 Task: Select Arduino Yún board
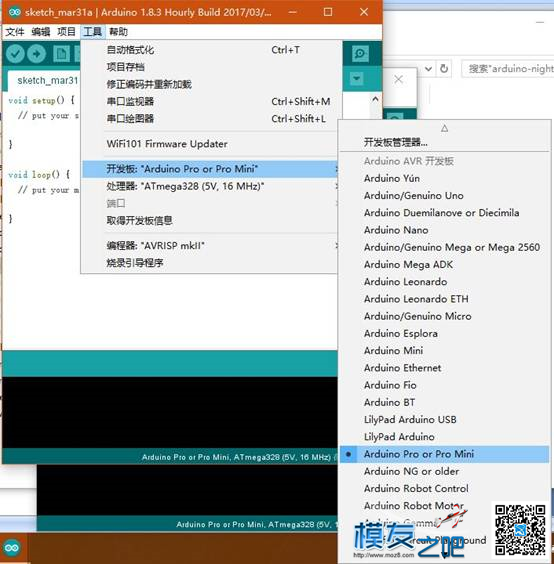444,178
